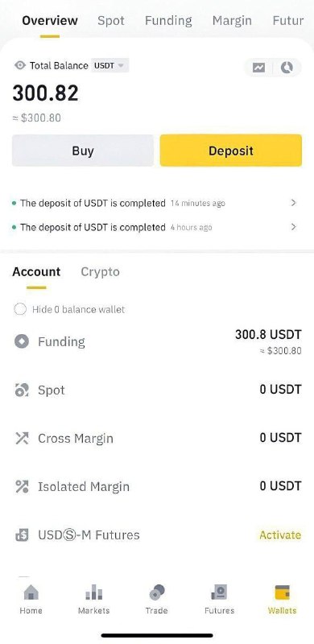Switch to the Spot tab
The height and width of the screenshot is (644, 314).
pos(111,21)
